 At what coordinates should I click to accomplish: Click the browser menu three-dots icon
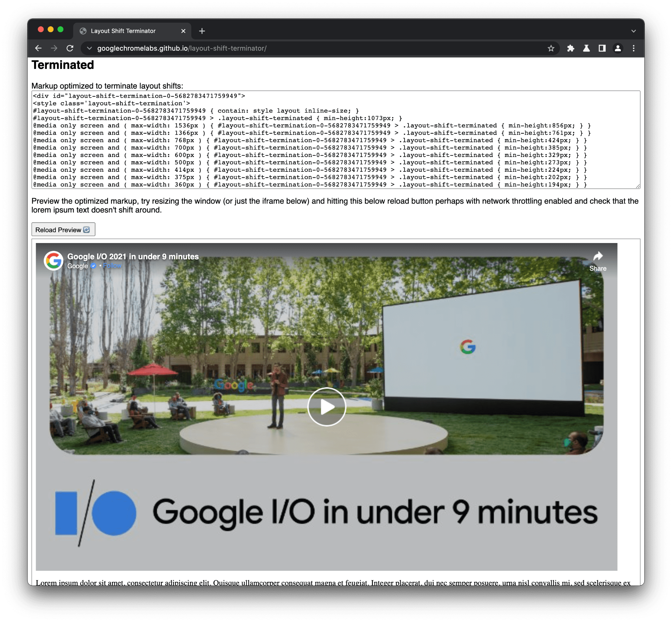633,48
